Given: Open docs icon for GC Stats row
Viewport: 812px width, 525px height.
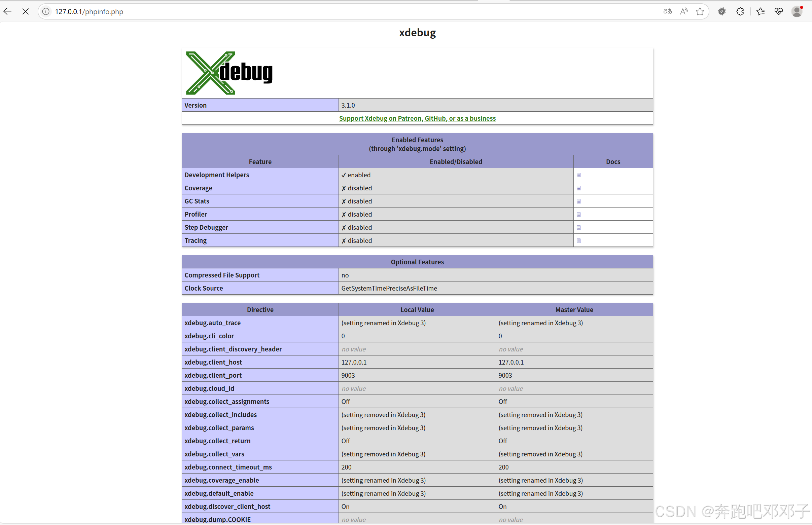Looking at the screenshot, I should [x=578, y=201].
